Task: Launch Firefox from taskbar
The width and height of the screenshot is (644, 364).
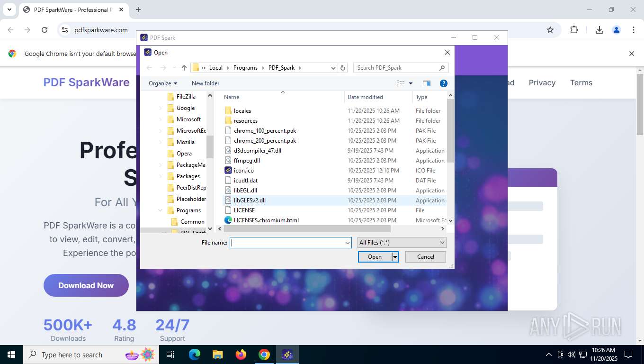Action: coord(241,355)
